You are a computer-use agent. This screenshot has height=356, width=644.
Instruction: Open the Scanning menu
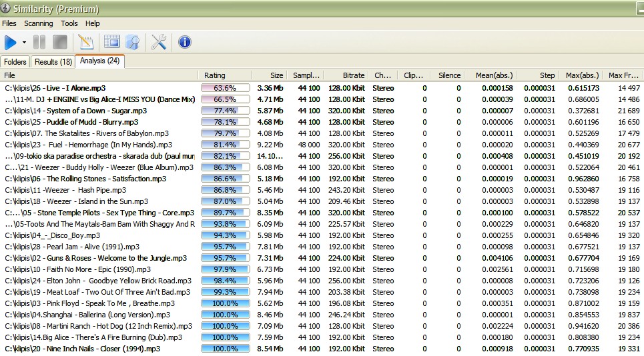pos(39,23)
